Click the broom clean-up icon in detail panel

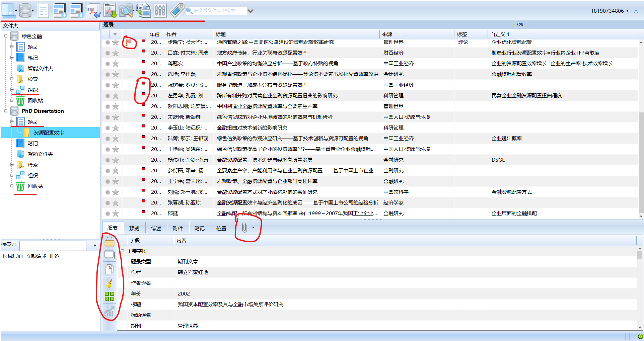click(109, 283)
